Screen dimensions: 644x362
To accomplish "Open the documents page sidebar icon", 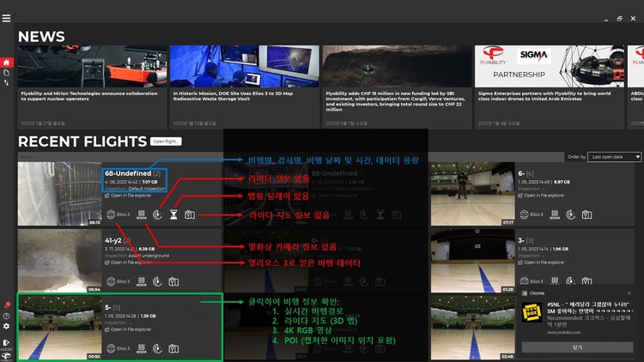I will tap(6, 73).
